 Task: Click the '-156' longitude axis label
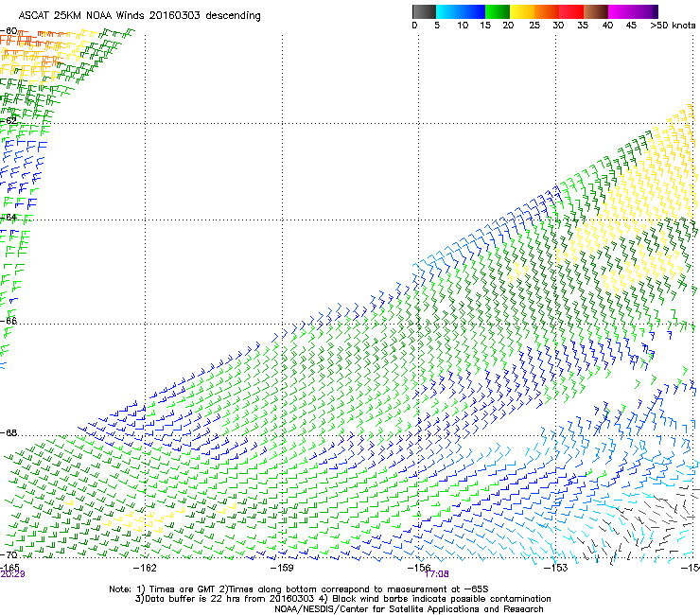pos(419,568)
